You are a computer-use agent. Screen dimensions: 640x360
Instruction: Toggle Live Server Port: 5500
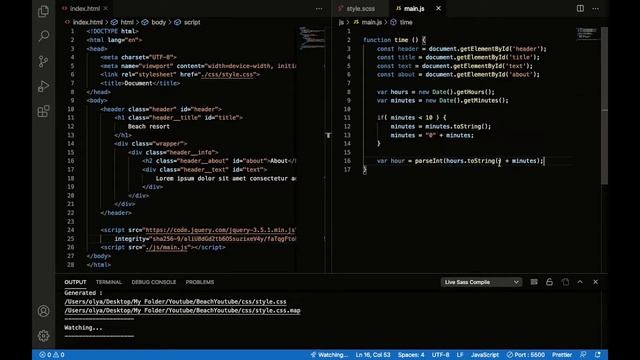click(526, 355)
